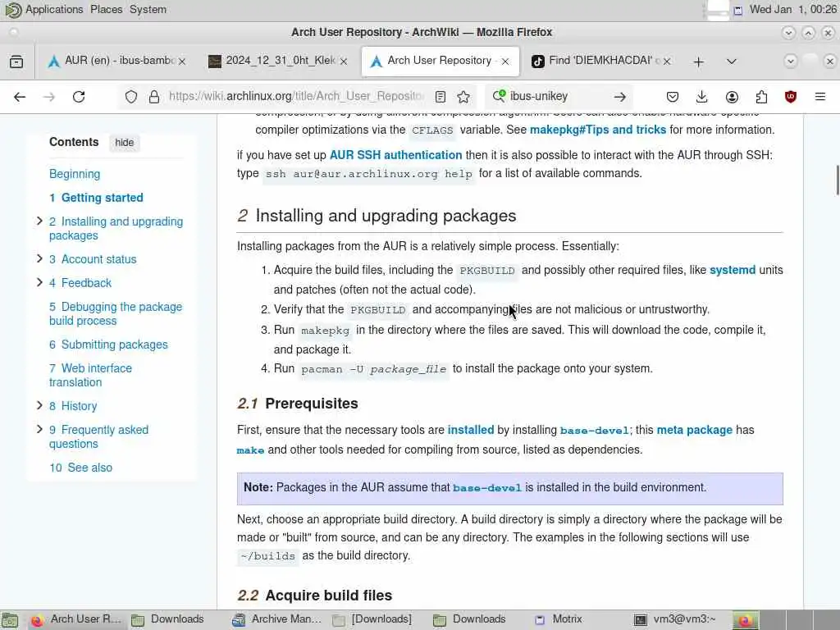
Task: Open the uBlock Origin extension icon
Action: pos(791,97)
